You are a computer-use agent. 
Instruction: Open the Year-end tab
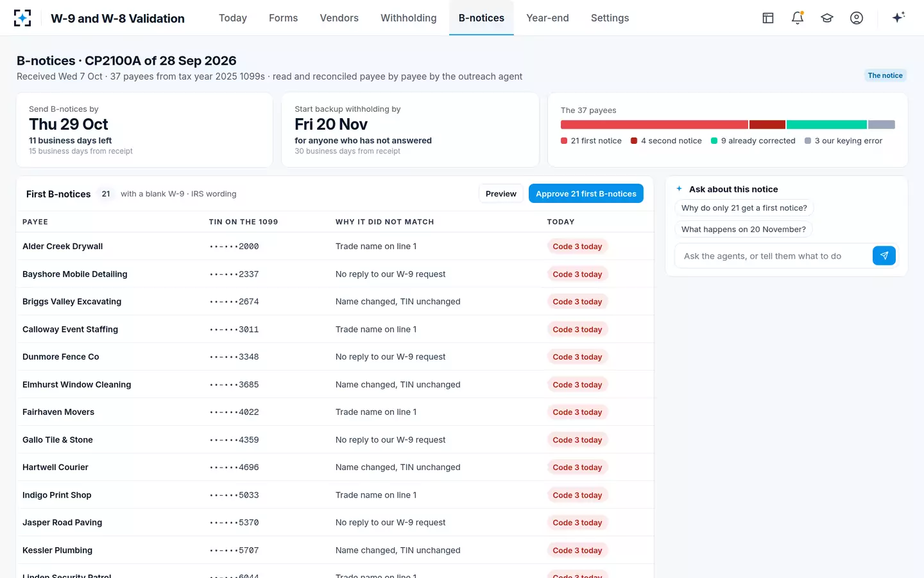pos(547,18)
